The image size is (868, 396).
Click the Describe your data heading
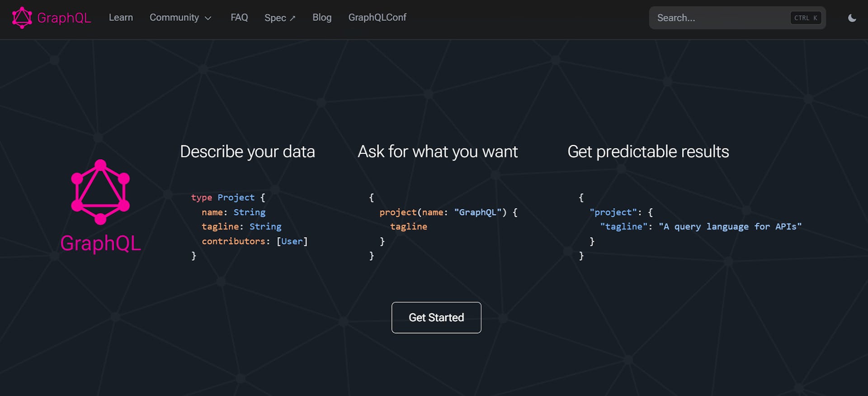coord(247,152)
